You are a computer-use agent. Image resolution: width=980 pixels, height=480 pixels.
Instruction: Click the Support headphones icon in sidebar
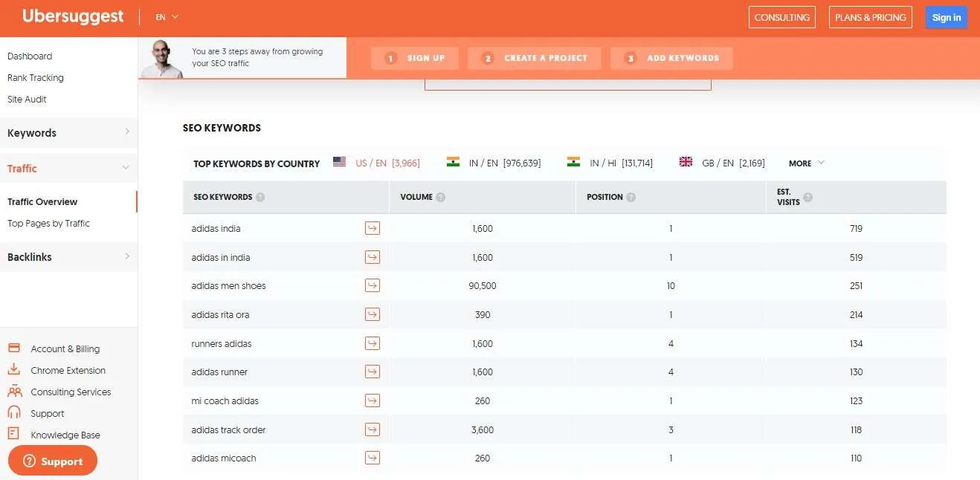click(x=14, y=413)
